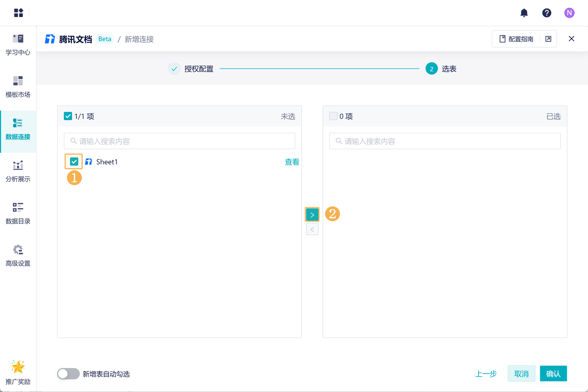Toggle the 1/1 项 select-all checkbox
Image resolution: width=588 pixels, height=392 pixels.
(x=68, y=116)
